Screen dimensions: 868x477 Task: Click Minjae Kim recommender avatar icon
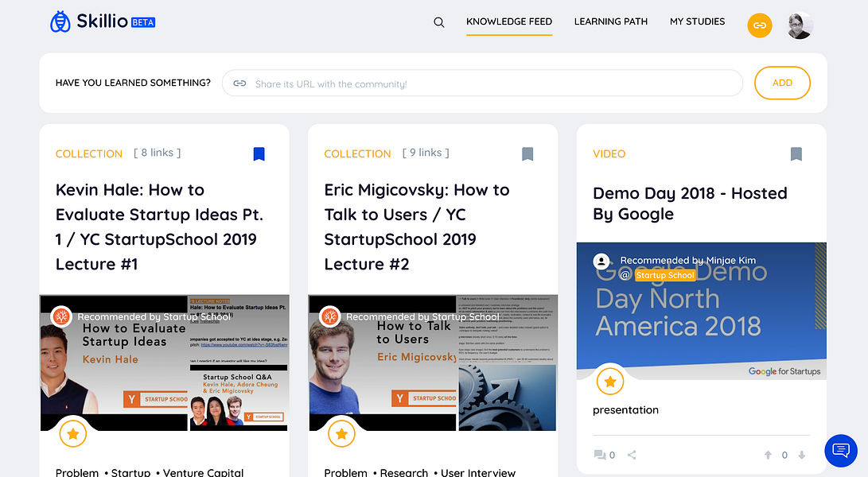tap(601, 261)
